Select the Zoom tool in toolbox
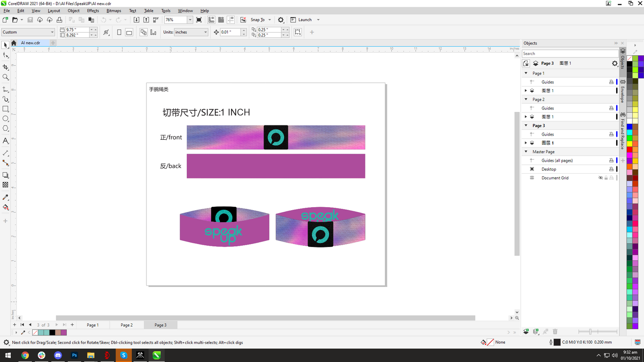Viewport: 644px width, 362px height. coord(6,78)
